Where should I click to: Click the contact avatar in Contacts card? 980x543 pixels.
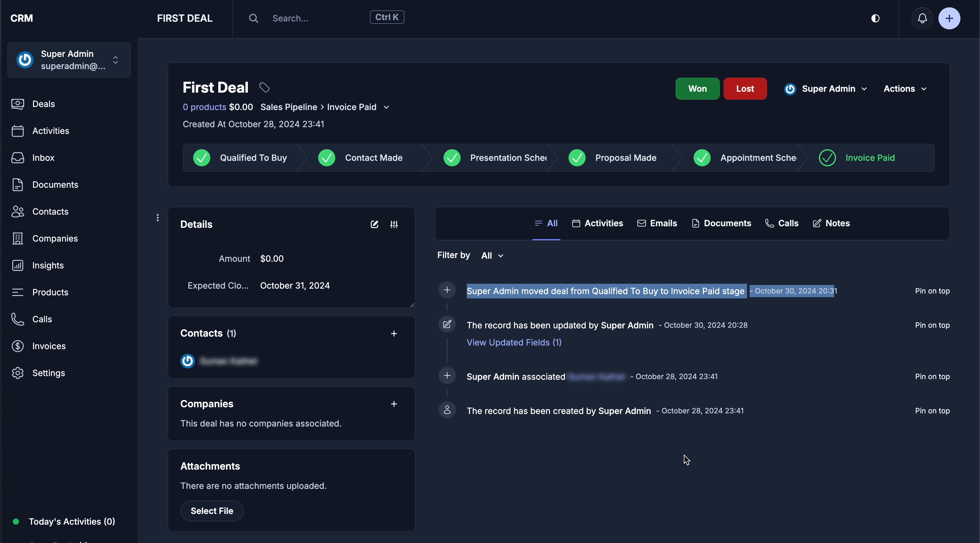point(188,361)
